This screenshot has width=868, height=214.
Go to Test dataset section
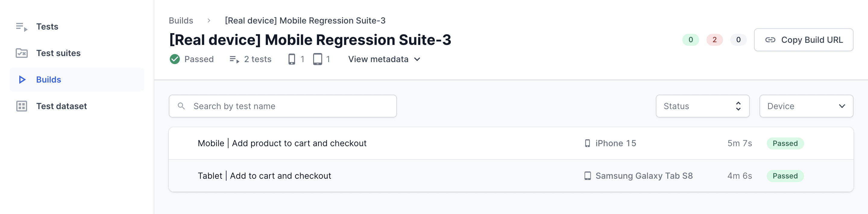pyautogui.click(x=61, y=106)
